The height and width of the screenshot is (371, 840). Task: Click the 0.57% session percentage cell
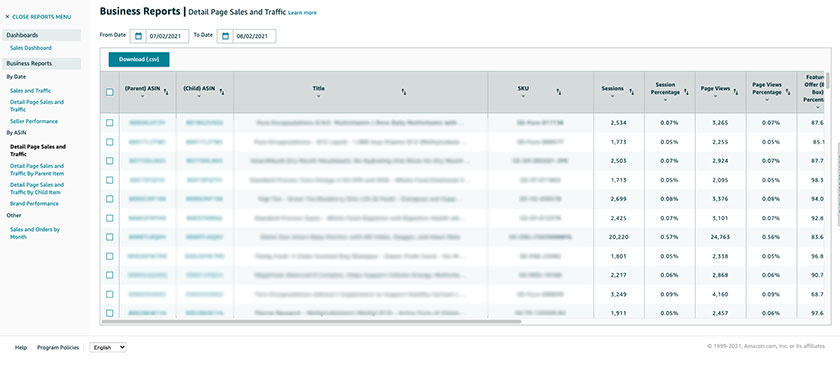click(x=670, y=237)
